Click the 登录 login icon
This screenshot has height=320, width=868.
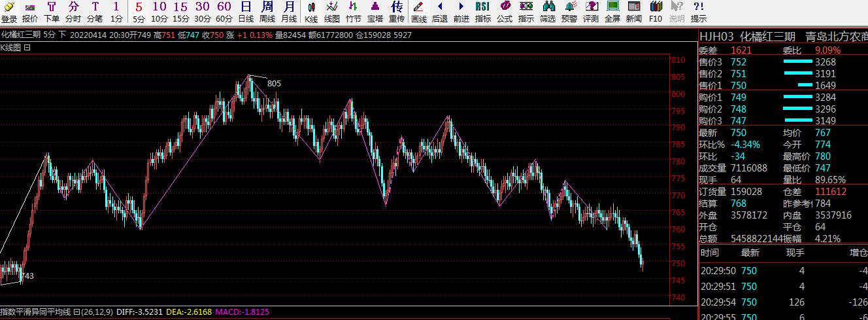coord(9,12)
